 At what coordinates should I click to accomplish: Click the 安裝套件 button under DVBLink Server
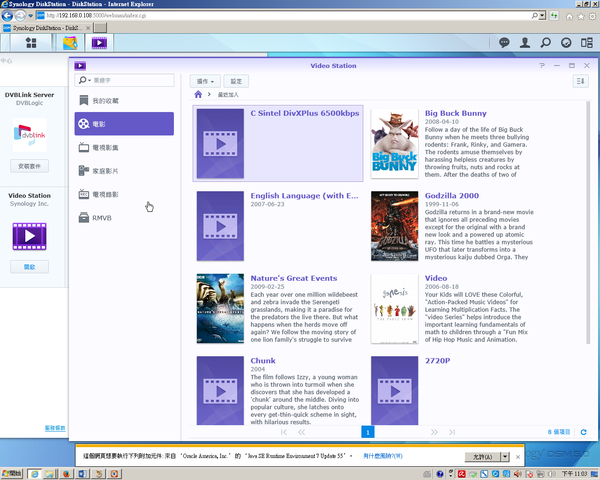(x=29, y=165)
